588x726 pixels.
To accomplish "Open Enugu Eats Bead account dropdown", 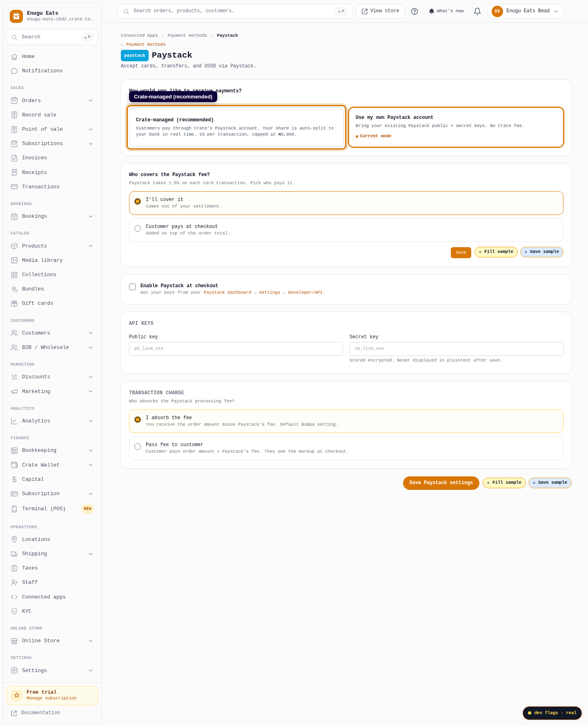I will tap(526, 11).
